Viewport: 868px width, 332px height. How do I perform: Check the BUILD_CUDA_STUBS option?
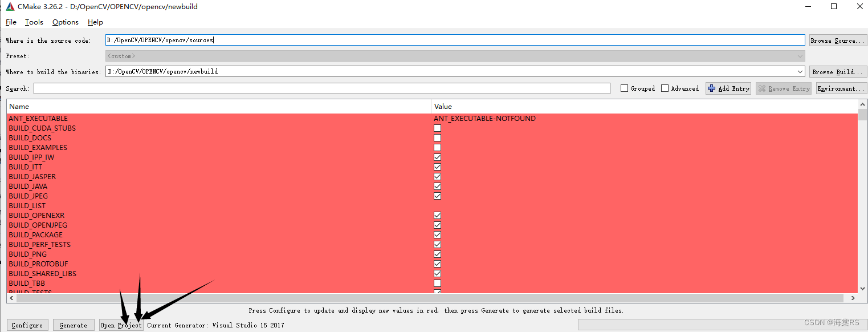438,128
